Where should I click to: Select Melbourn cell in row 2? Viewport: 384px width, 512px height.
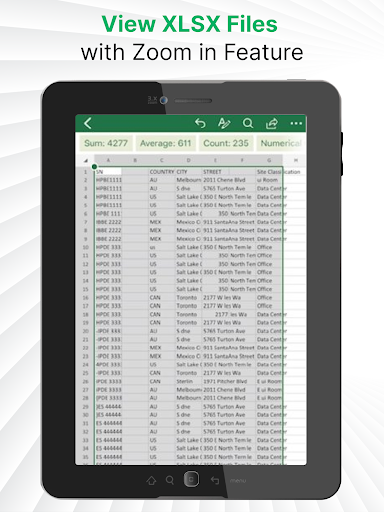point(189,180)
